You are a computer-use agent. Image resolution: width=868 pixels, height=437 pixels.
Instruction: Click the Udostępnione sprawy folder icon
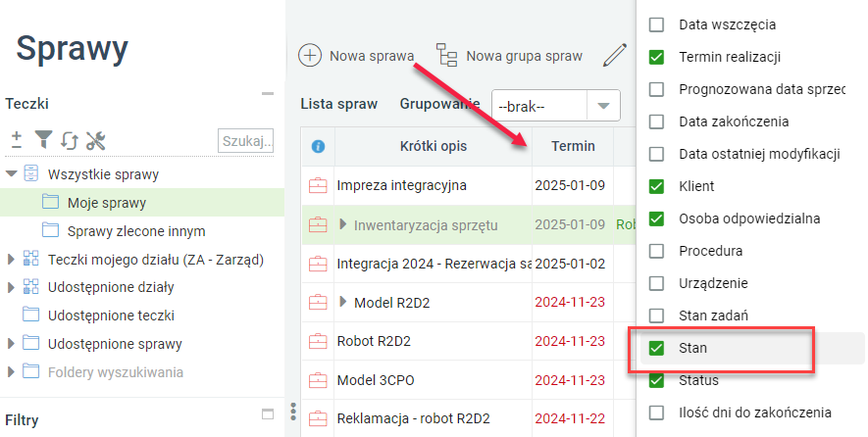click(31, 343)
